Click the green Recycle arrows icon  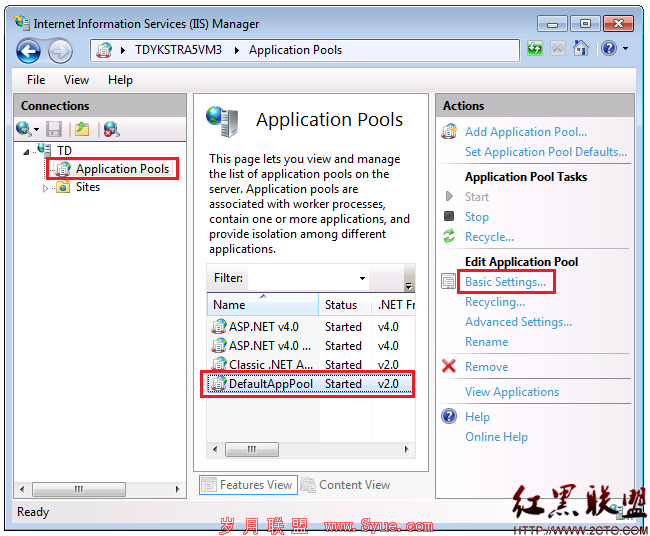point(449,236)
